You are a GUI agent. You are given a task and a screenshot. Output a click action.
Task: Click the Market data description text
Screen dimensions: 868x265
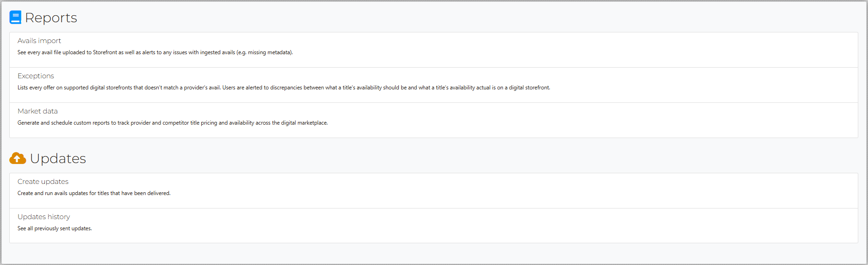173,123
